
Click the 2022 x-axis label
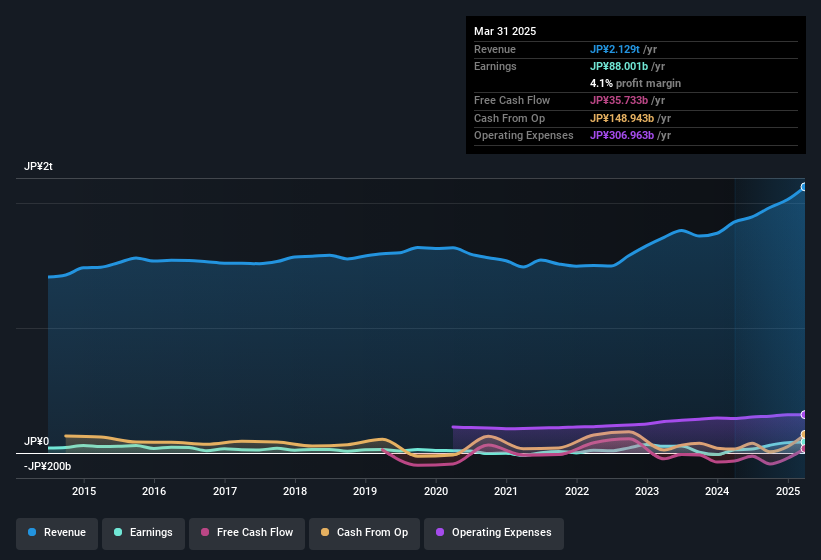pyautogui.click(x=576, y=491)
